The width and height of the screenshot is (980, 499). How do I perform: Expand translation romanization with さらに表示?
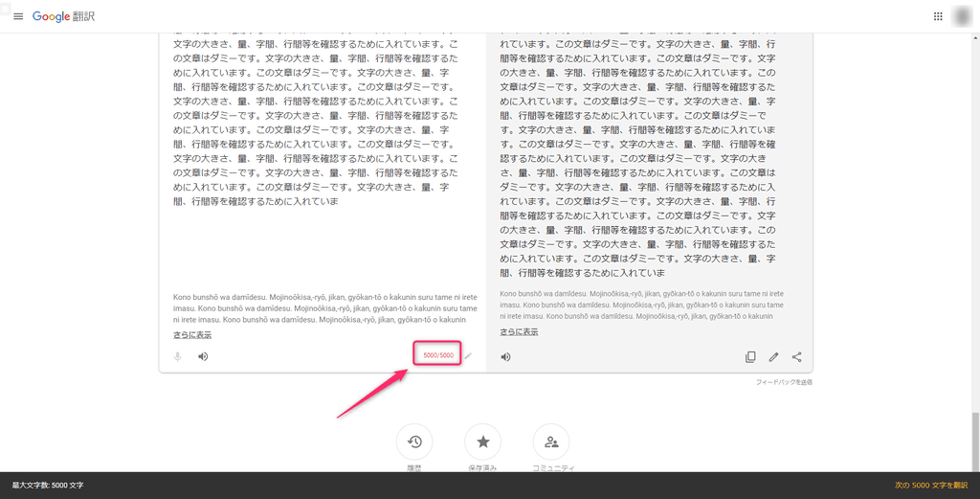519,332
